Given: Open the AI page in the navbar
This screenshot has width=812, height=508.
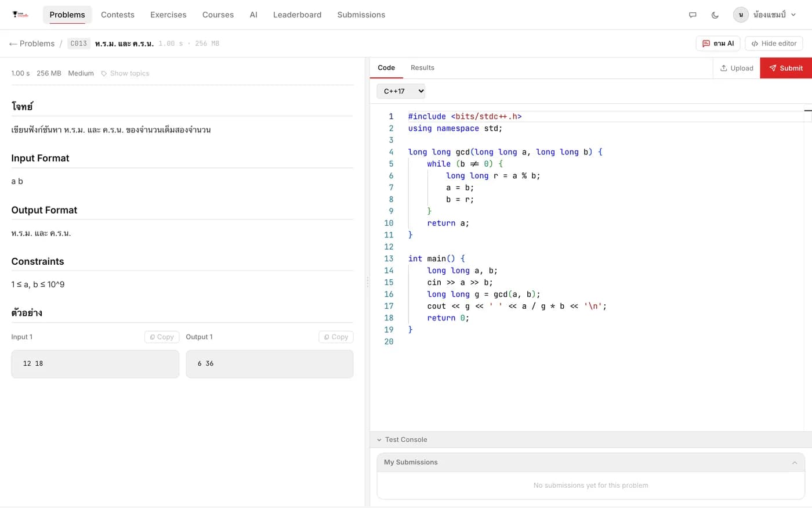Looking at the screenshot, I should pos(253,15).
